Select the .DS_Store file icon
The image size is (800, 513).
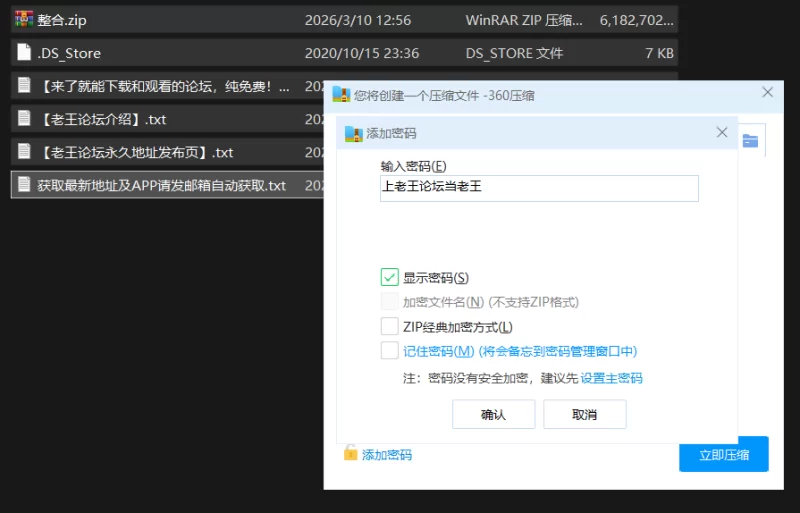[x=24, y=53]
